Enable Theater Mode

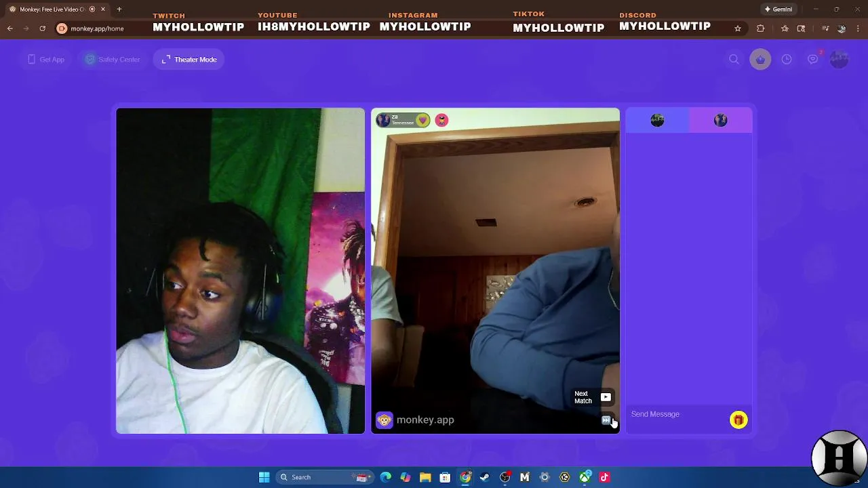(189, 60)
